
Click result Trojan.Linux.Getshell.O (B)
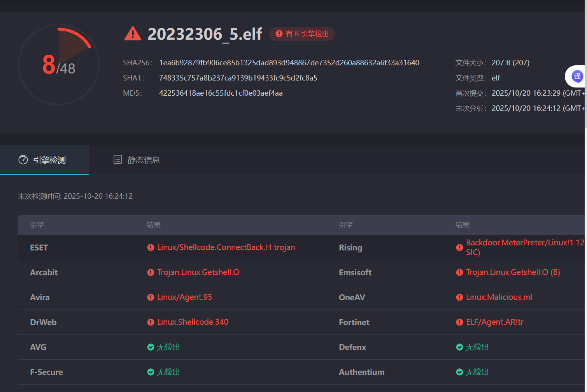click(x=513, y=273)
